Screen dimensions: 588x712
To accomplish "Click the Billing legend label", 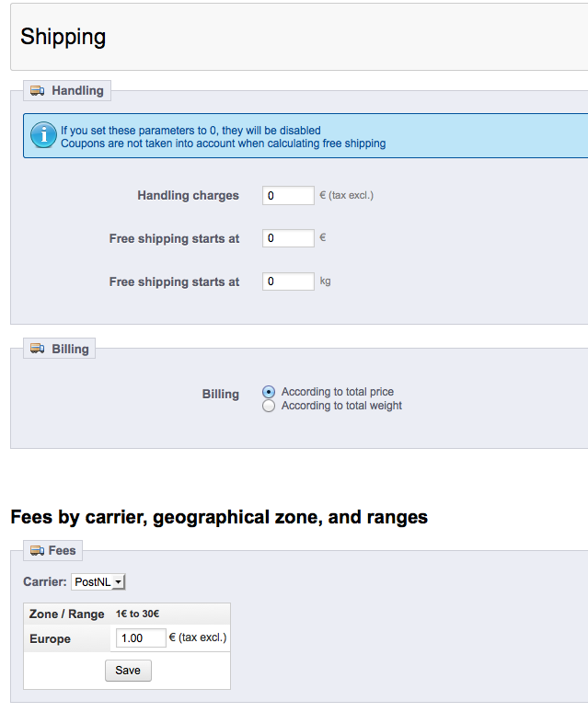I will pyautogui.click(x=70, y=349).
